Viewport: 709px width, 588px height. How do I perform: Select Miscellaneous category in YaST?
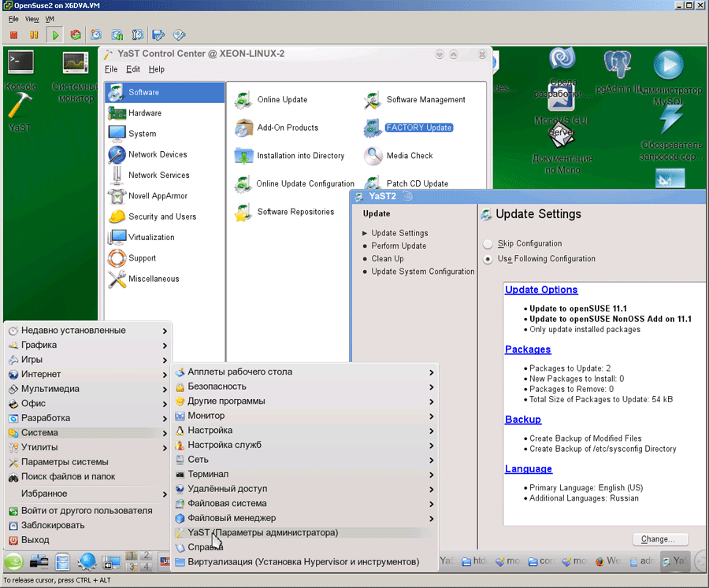[x=165, y=279]
